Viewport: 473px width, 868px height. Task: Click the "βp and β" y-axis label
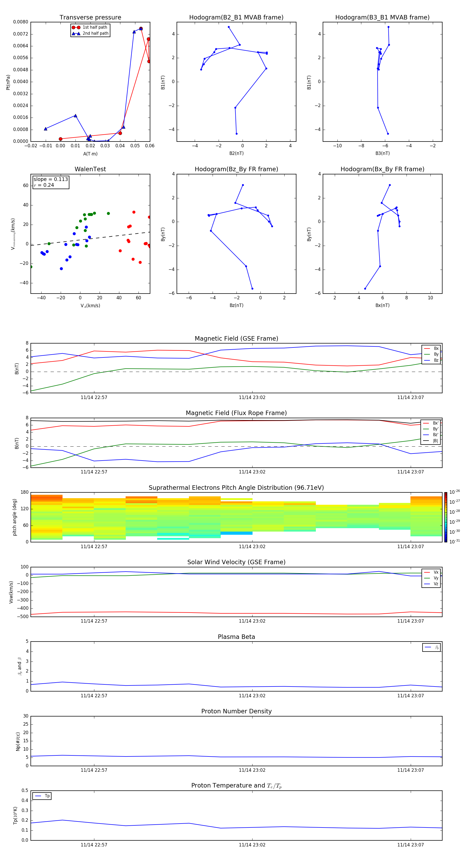tap(19, 666)
